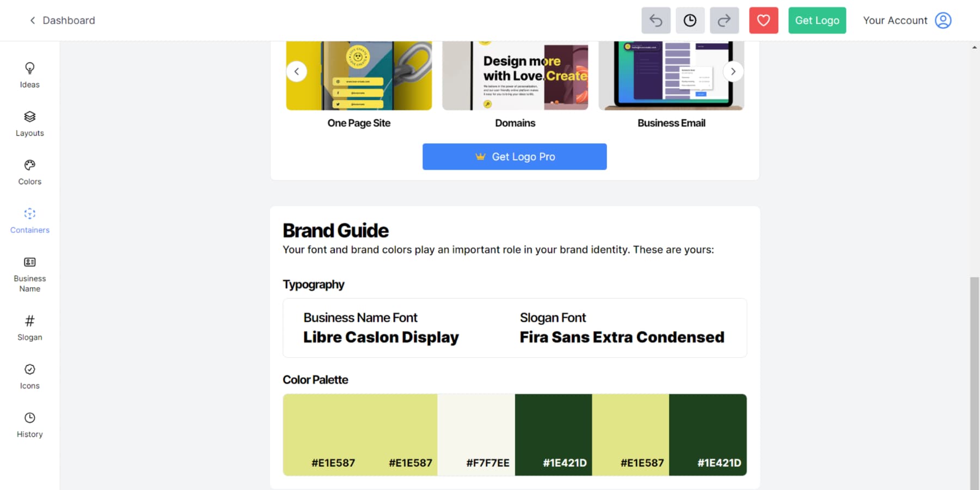Open the Icons panel
This screenshot has width=980, height=490.
(29, 376)
